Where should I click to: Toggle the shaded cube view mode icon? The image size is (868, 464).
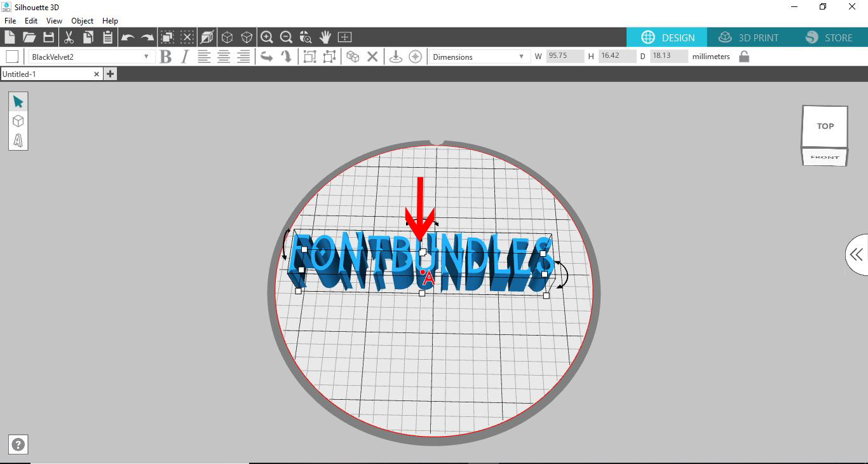pyautogui.click(x=207, y=37)
